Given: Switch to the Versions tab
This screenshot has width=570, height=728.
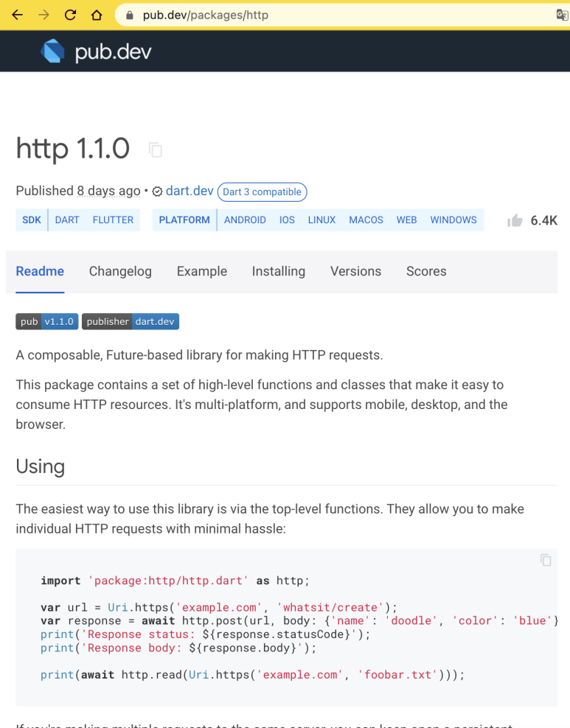Looking at the screenshot, I should 356,272.
